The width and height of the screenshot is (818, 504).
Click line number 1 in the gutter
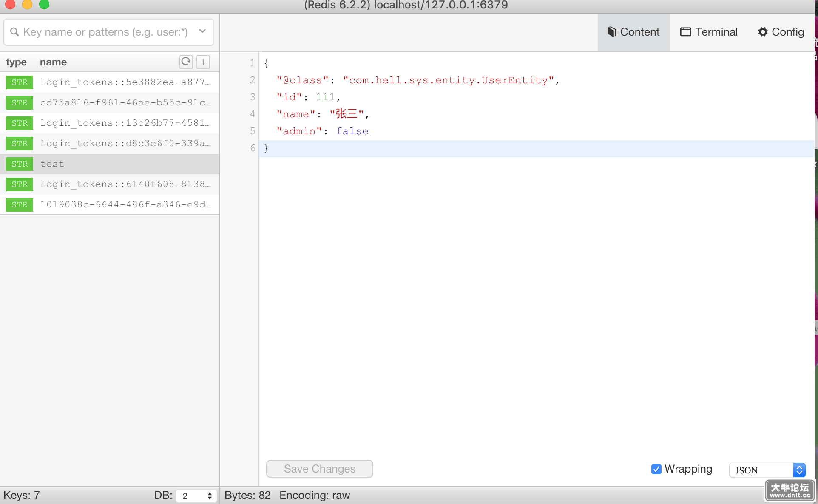(x=253, y=63)
